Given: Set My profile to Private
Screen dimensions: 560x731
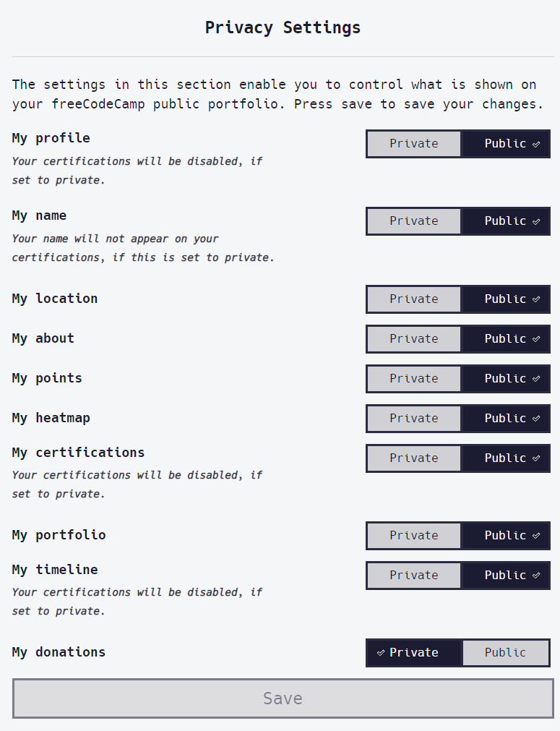Looking at the screenshot, I should point(413,143).
